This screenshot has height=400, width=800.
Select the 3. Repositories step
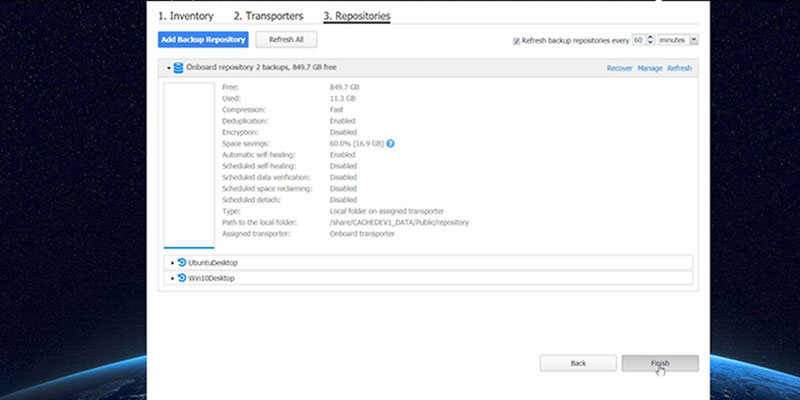(x=357, y=16)
